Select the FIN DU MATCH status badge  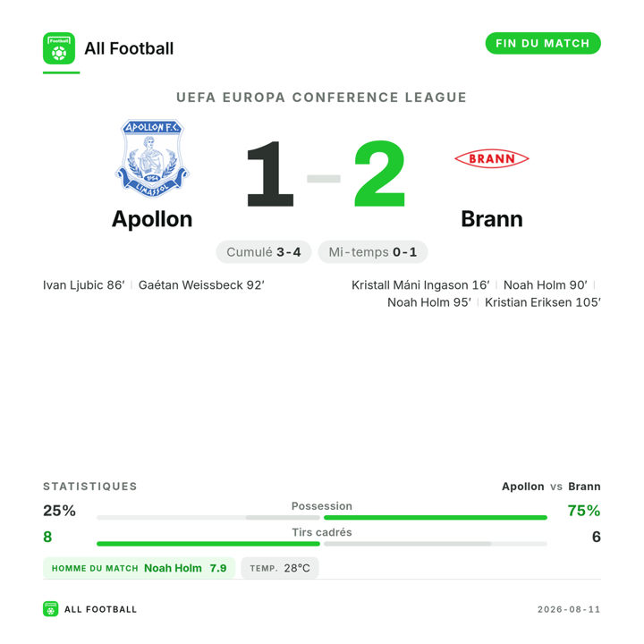coord(543,43)
